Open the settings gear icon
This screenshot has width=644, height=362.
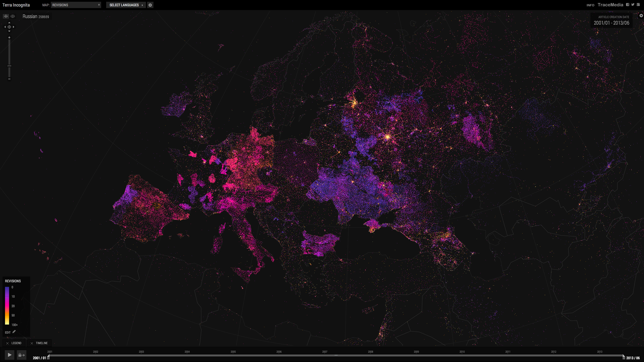point(641,16)
